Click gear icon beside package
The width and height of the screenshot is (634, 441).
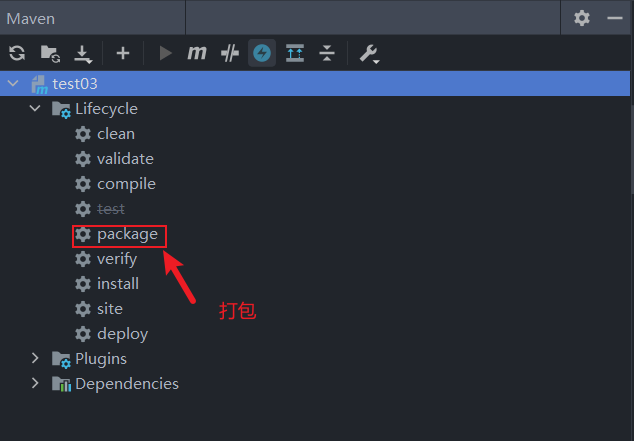pos(83,234)
